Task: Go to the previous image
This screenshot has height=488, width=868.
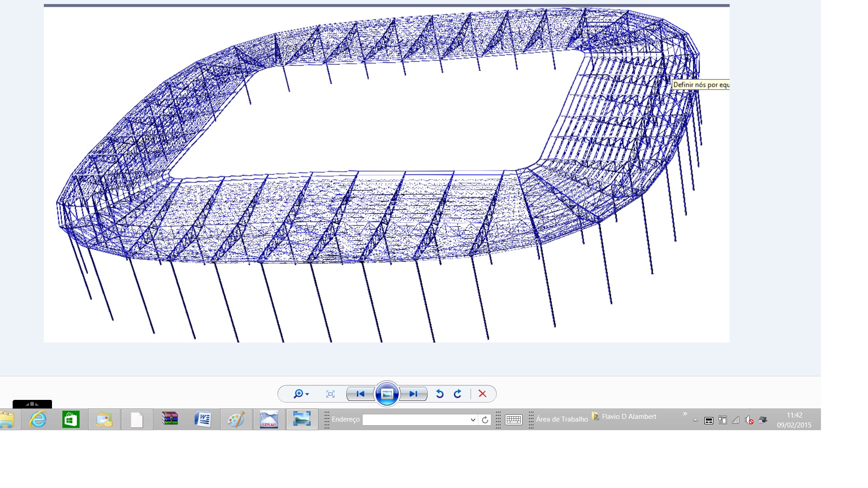Action: pyautogui.click(x=360, y=394)
